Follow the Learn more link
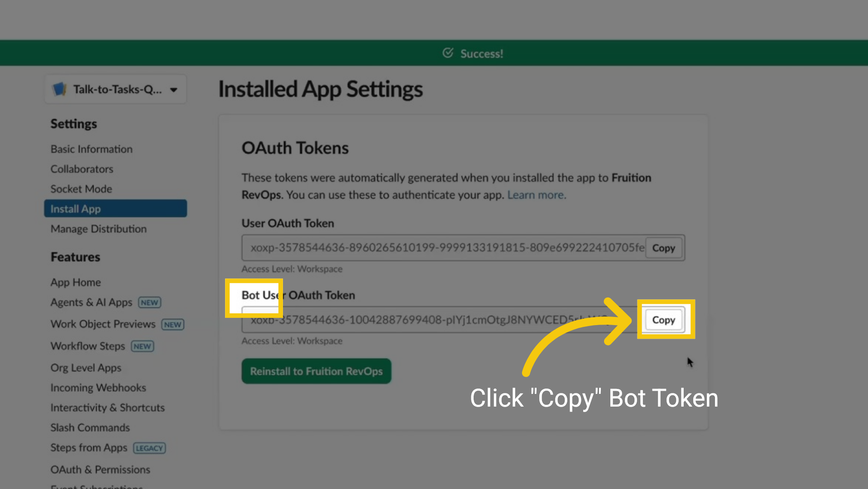 (x=537, y=195)
